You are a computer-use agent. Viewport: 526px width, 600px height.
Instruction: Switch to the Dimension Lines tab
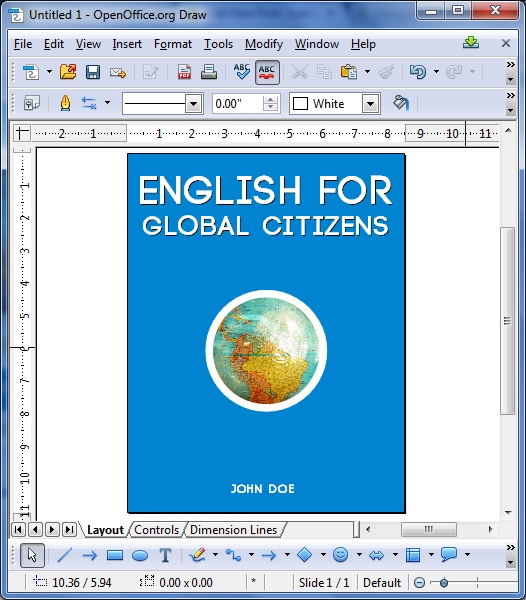[x=233, y=530]
